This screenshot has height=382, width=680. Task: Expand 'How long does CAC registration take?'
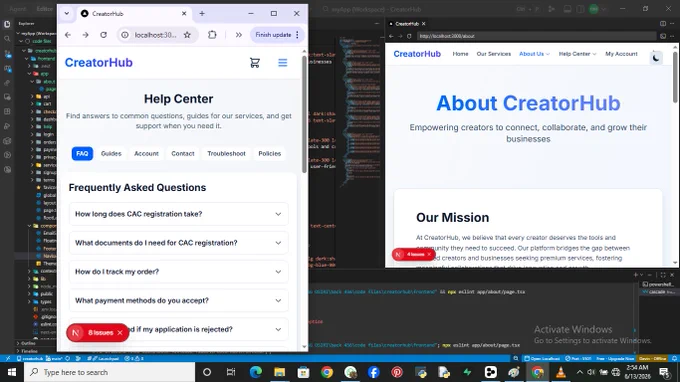[179, 214]
